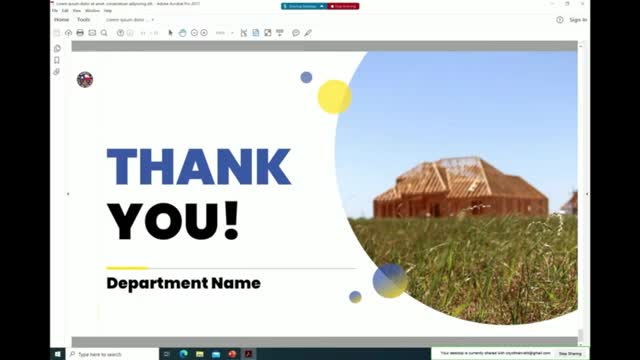This screenshot has height=360, width=640.
Task: Open Bookmarks panel in left sidebar
Action: coord(57,60)
